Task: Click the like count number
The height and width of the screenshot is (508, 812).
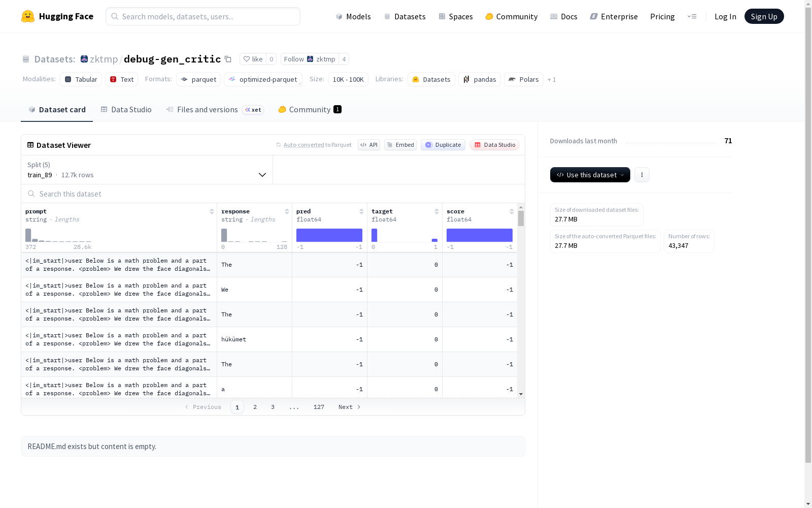Action: coord(272,59)
